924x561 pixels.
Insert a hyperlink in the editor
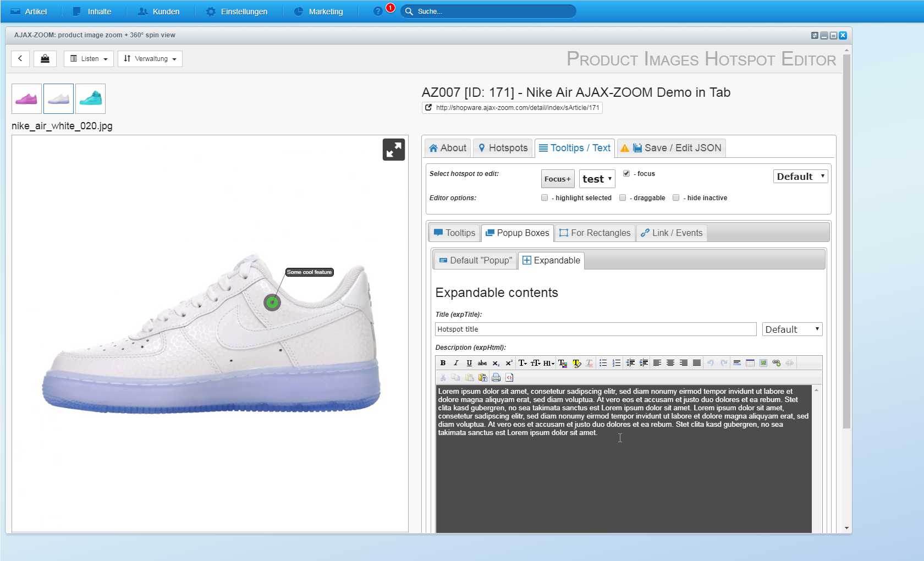[777, 363]
